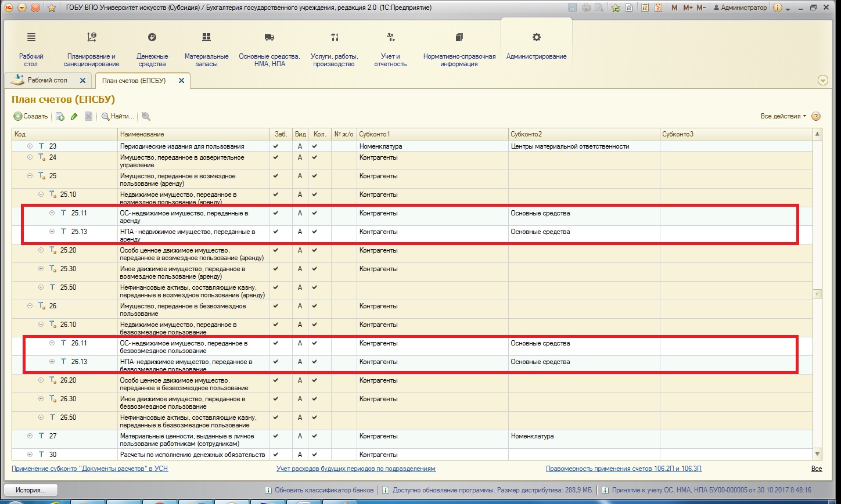Collapse the account 25 tree node
This screenshot has height=504, width=841.
30,176
